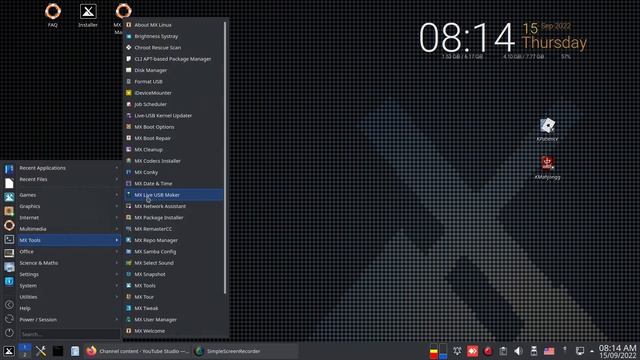
Task: Click the display monitor tray icon
Action: [580, 351]
